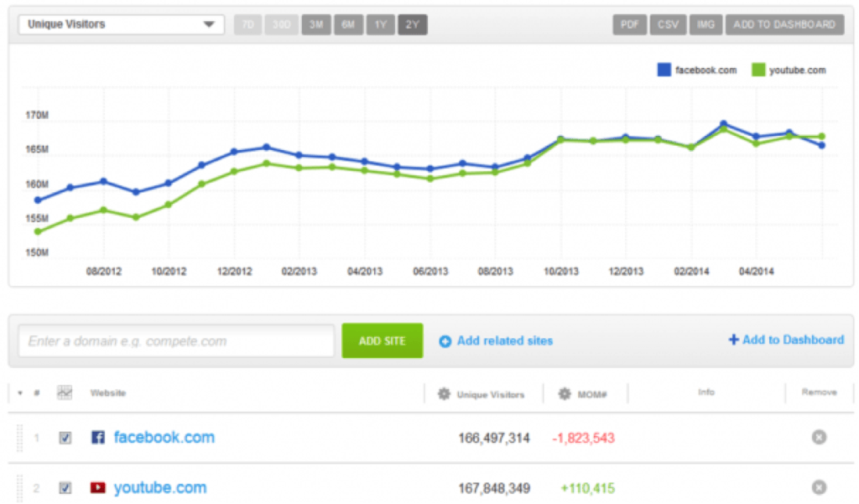Viewport: 859px width, 504px height.
Task: Select the 3M time range
Action: [315, 24]
